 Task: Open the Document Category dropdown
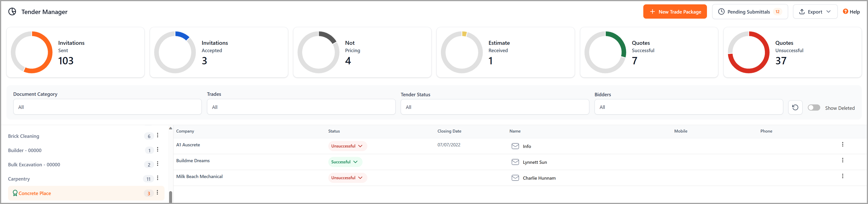point(108,107)
